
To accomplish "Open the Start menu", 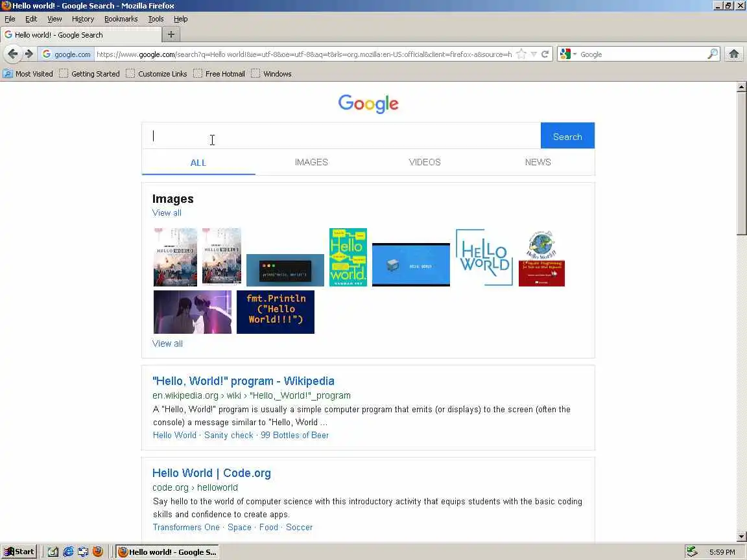I will point(19,552).
